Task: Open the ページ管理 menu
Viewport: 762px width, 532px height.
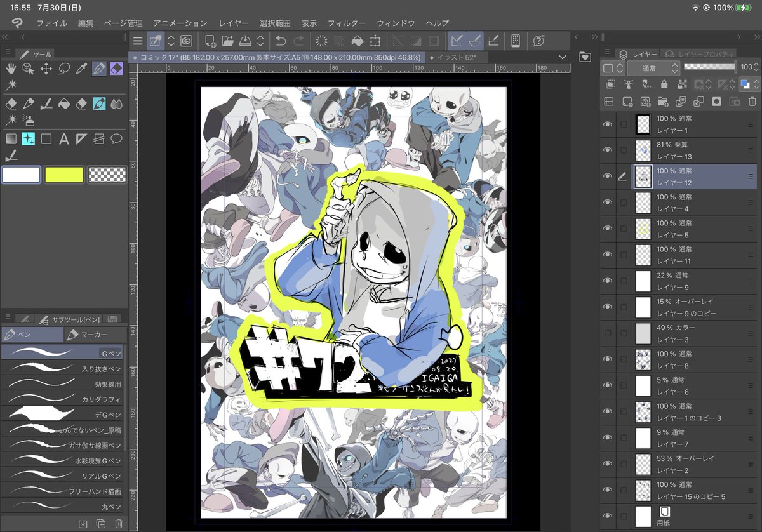Action: pos(123,23)
